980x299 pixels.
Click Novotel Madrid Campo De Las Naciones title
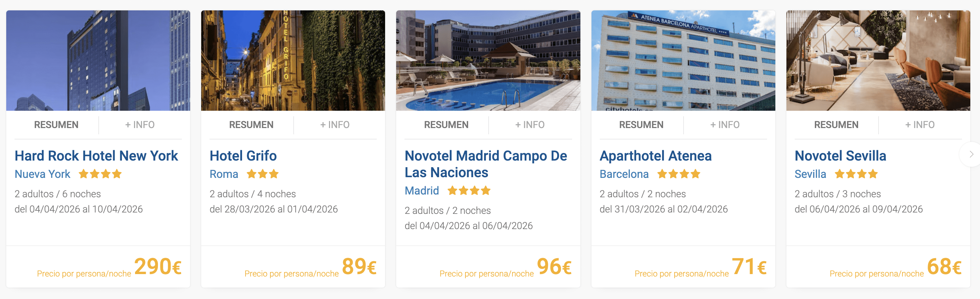coord(485,164)
